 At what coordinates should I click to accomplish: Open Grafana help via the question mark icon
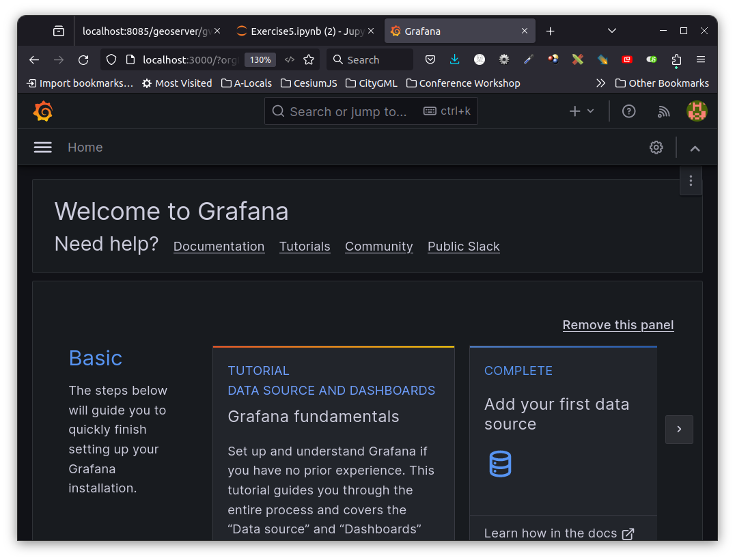628,111
